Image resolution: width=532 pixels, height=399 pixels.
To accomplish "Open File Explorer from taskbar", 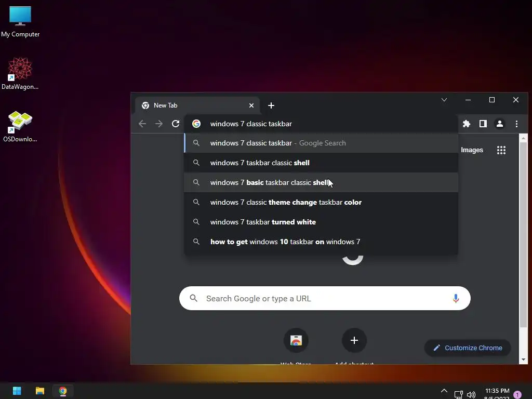I will coord(40,391).
